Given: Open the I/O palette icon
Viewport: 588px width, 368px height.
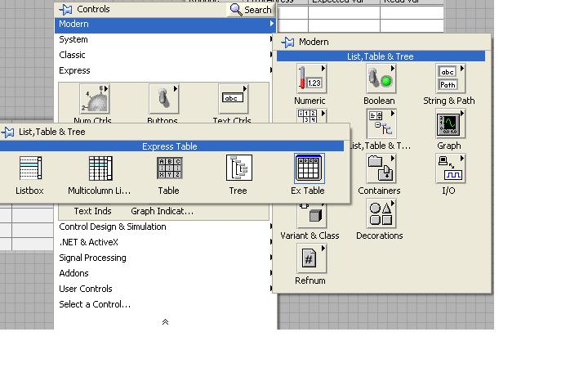Looking at the screenshot, I should tap(450, 168).
